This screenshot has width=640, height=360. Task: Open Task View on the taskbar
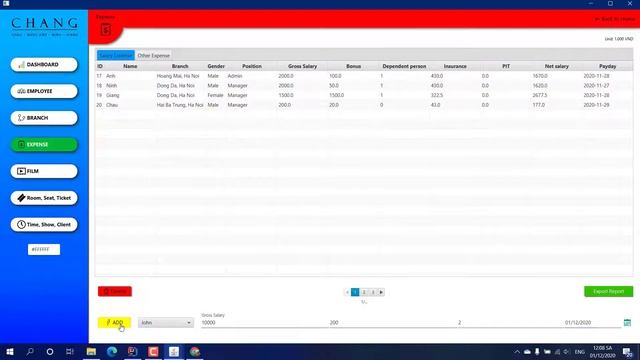point(70,352)
